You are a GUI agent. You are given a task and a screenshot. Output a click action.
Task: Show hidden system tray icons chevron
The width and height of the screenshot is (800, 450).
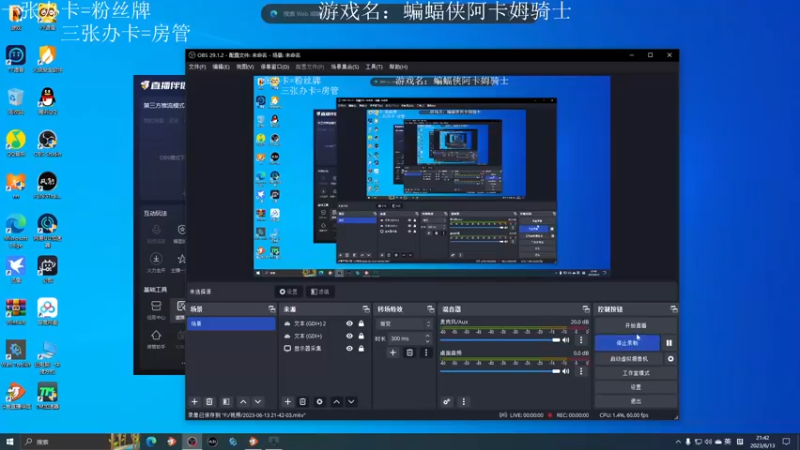[678, 442]
